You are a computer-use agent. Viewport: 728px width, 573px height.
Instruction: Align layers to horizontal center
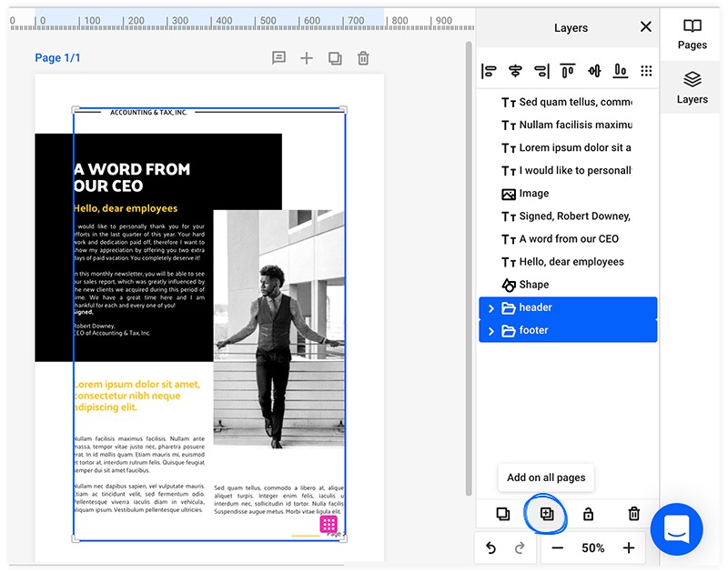point(515,71)
